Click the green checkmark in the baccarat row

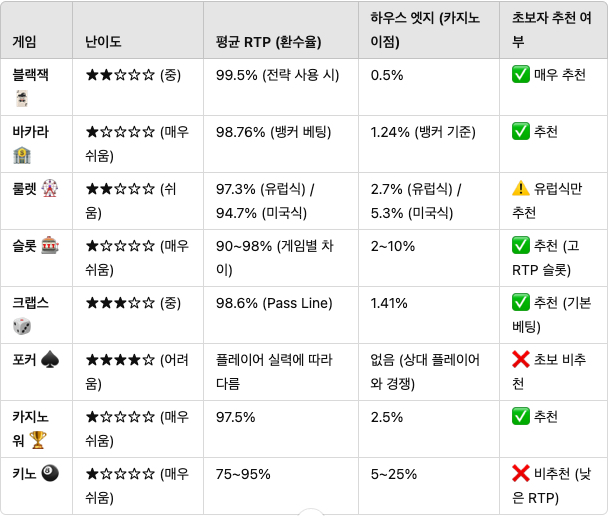520,131
